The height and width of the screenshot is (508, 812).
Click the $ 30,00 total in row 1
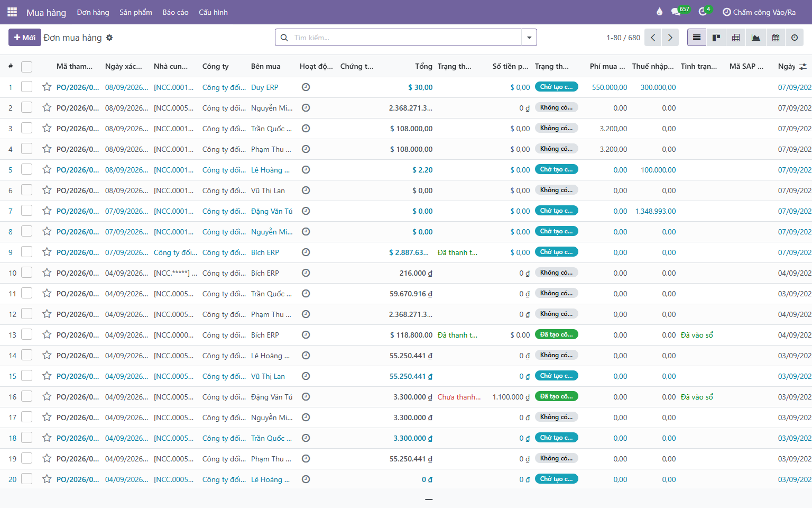click(x=420, y=87)
